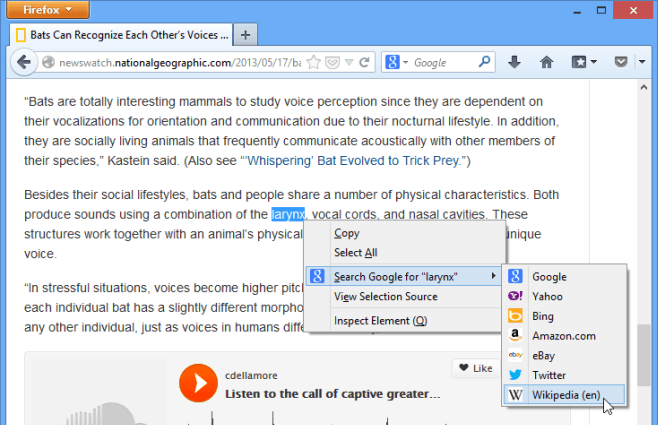
Task: Choose Select All from context menu
Action: [x=405, y=253]
